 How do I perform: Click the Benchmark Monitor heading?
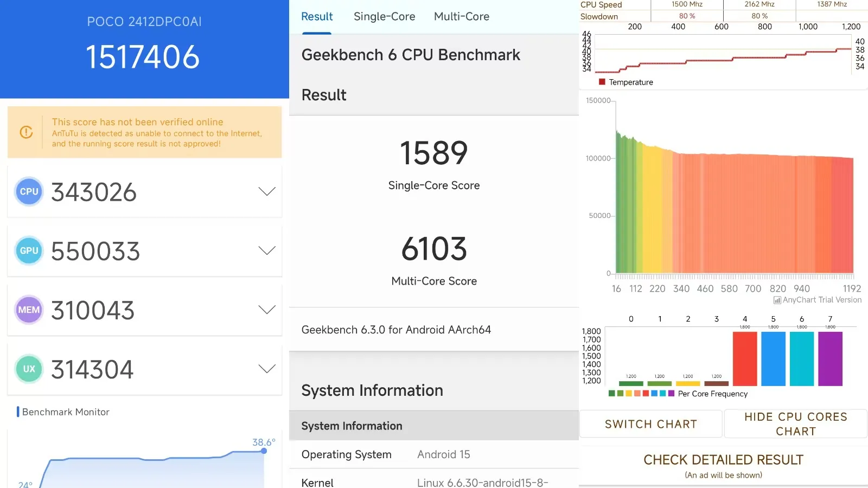pos(66,412)
